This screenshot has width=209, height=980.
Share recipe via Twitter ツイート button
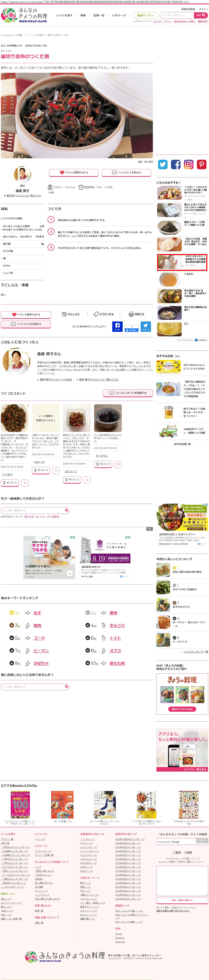146,326
